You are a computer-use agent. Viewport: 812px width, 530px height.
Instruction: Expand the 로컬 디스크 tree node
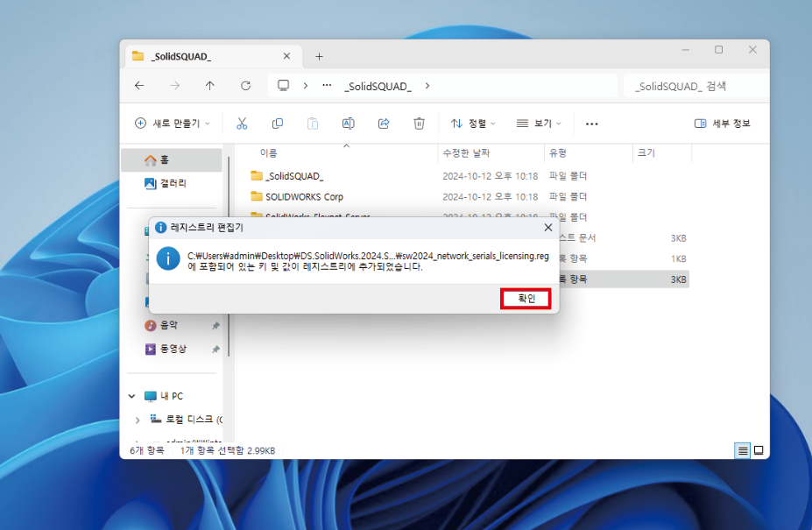point(138,420)
